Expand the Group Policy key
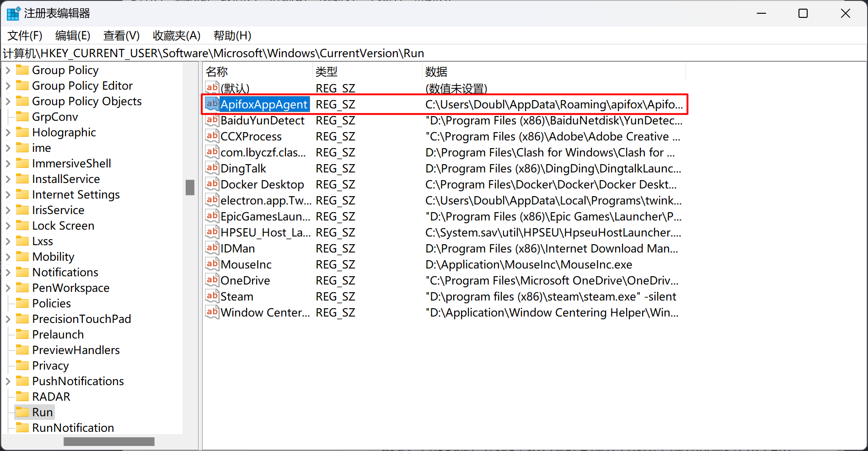 pos(8,70)
